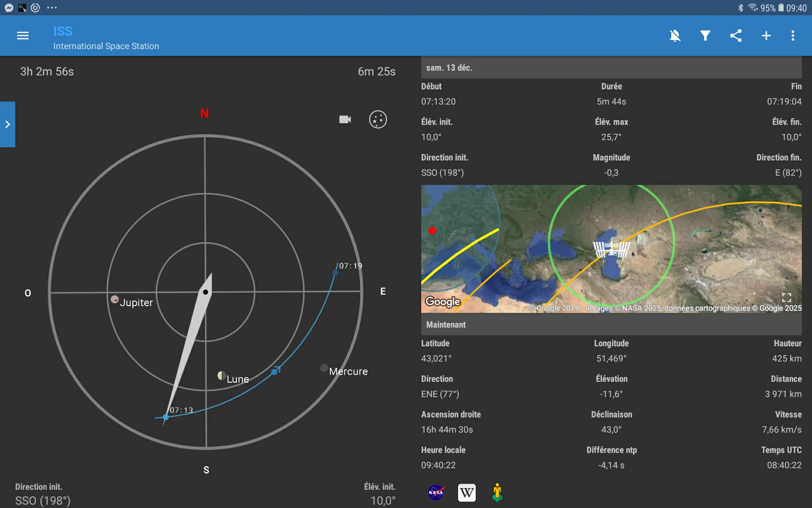Tap the ISS title in header
The image size is (812, 508).
pyautogui.click(x=63, y=31)
